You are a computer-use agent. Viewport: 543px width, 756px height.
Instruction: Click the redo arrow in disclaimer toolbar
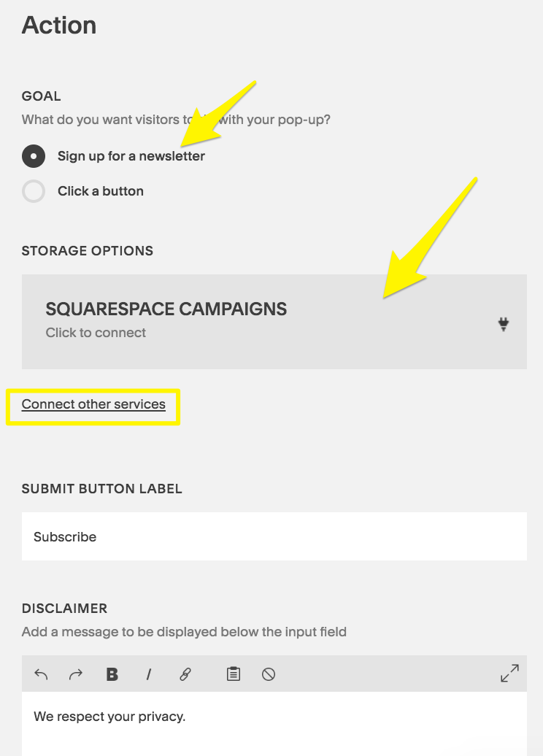pos(76,674)
